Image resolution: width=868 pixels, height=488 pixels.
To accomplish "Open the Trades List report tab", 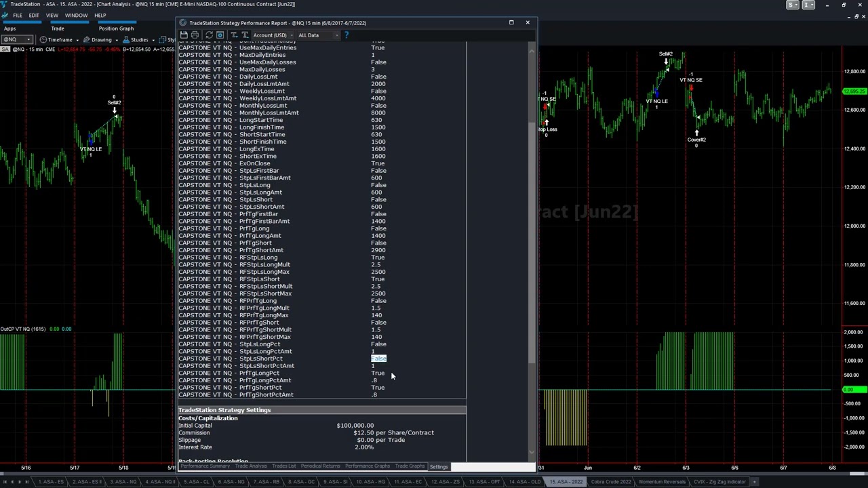I will point(283,466).
